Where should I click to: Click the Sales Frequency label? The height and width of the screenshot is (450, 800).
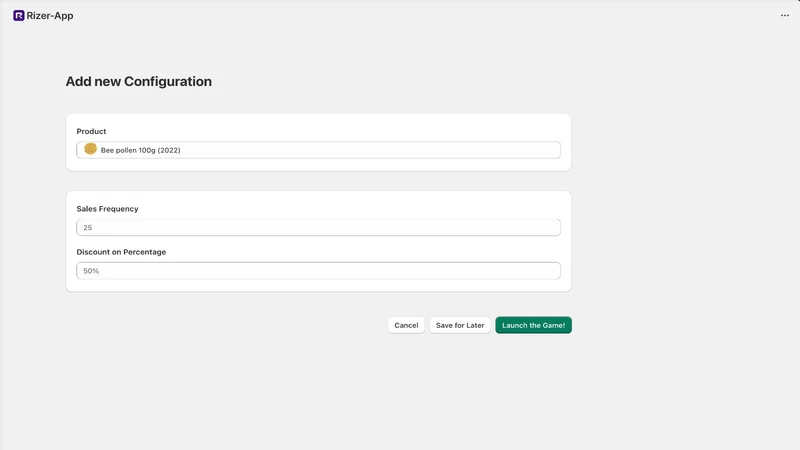pyautogui.click(x=107, y=209)
